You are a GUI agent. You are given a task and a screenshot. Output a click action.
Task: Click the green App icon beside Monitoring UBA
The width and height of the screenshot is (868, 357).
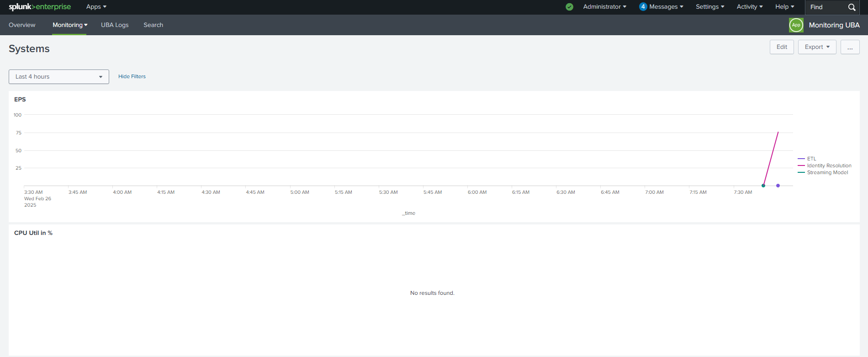tap(796, 25)
